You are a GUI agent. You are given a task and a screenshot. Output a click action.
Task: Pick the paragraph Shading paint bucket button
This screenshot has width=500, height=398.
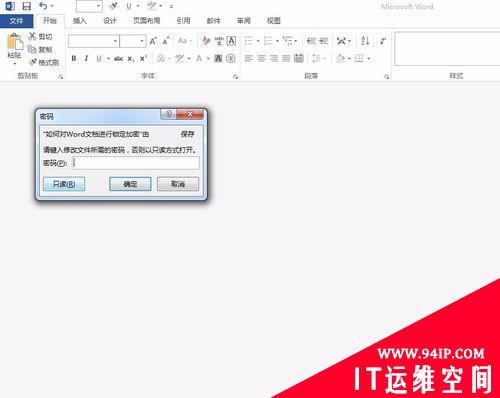(340, 59)
